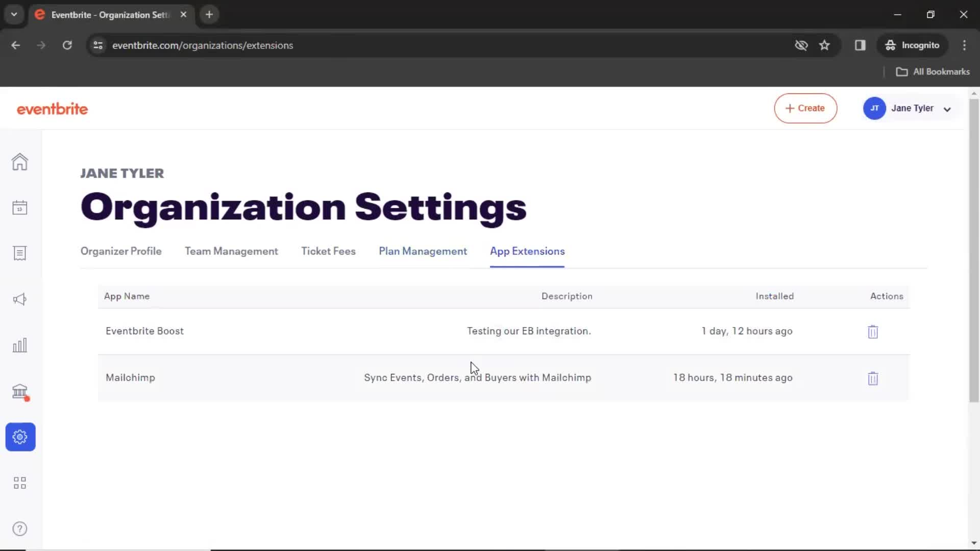This screenshot has width=980, height=551.
Task: Expand the Jane Tyler account menu
Action: (947, 109)
